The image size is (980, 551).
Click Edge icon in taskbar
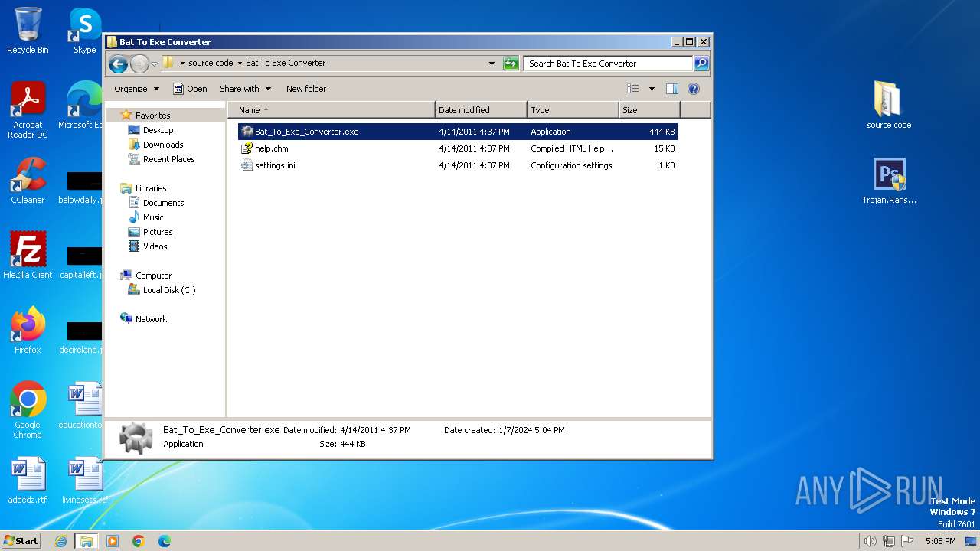pos(165,541)
